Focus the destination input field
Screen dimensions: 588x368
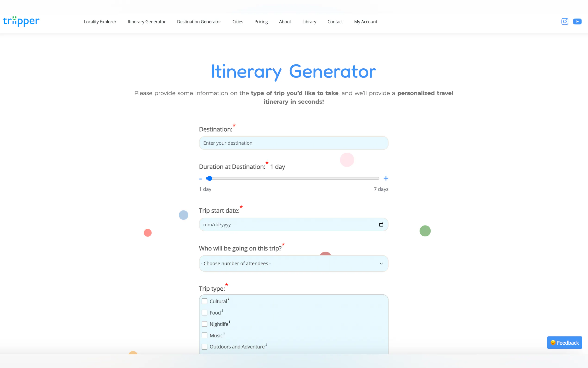[x=293, y=143]
